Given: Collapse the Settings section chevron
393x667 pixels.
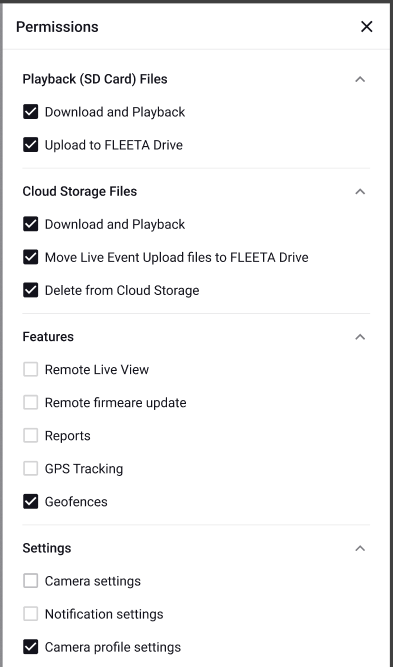Looking at the screenshot, I should 360,548.
